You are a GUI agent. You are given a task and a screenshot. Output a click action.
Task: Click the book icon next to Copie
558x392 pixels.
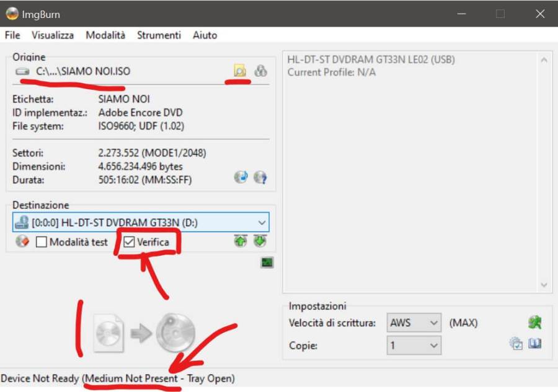point(535,344)
